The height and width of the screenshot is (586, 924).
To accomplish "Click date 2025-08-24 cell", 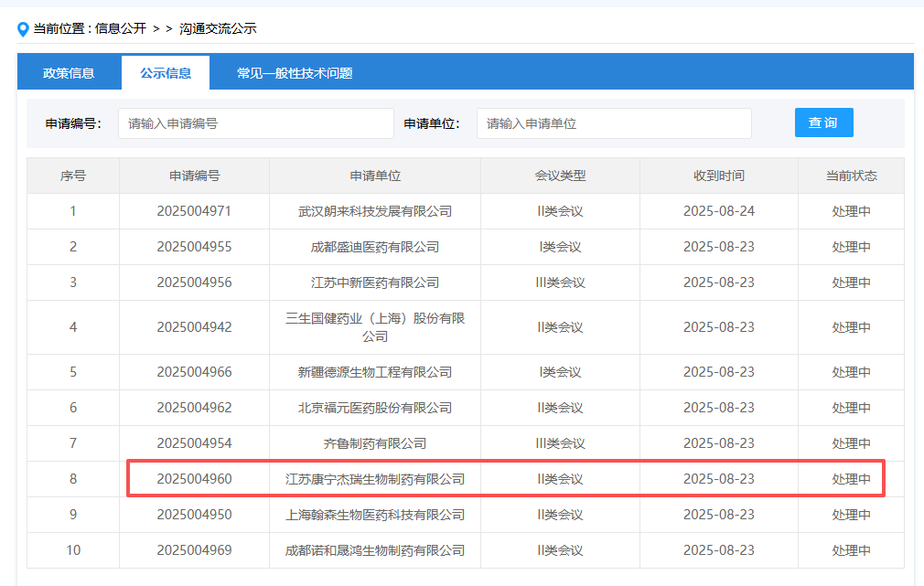I will 719,211.
